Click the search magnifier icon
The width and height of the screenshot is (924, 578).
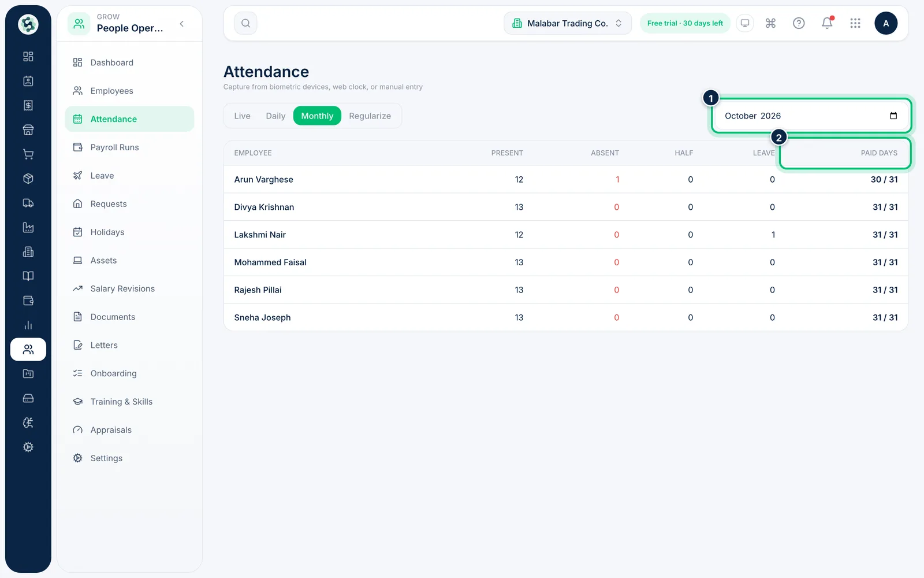[245, 23]
